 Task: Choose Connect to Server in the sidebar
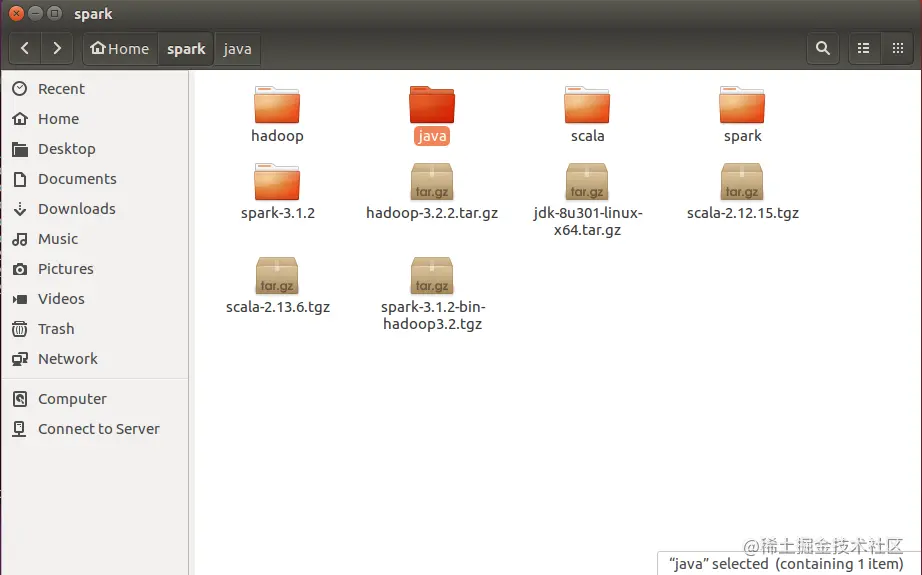click(x=94, y=429)
